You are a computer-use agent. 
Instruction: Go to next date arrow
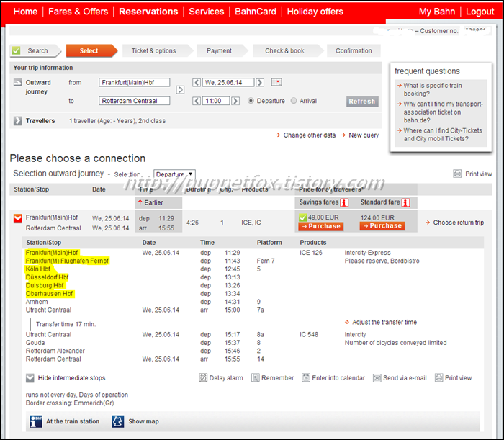260,83
